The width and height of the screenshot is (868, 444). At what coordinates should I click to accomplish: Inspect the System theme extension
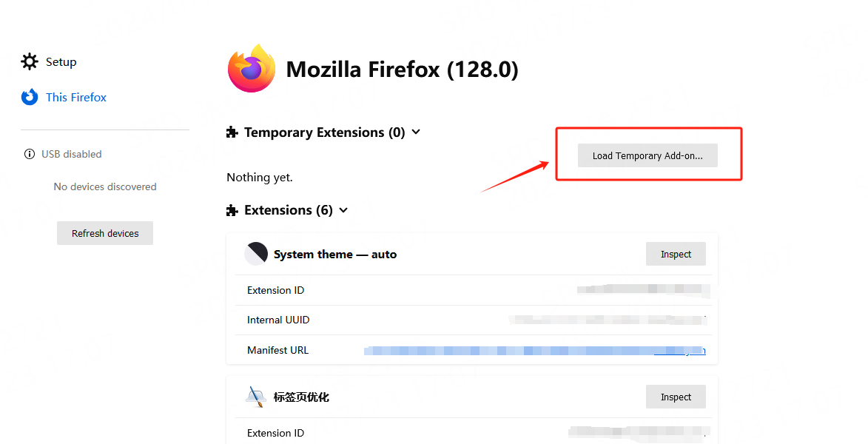click(x=676, y=254)
